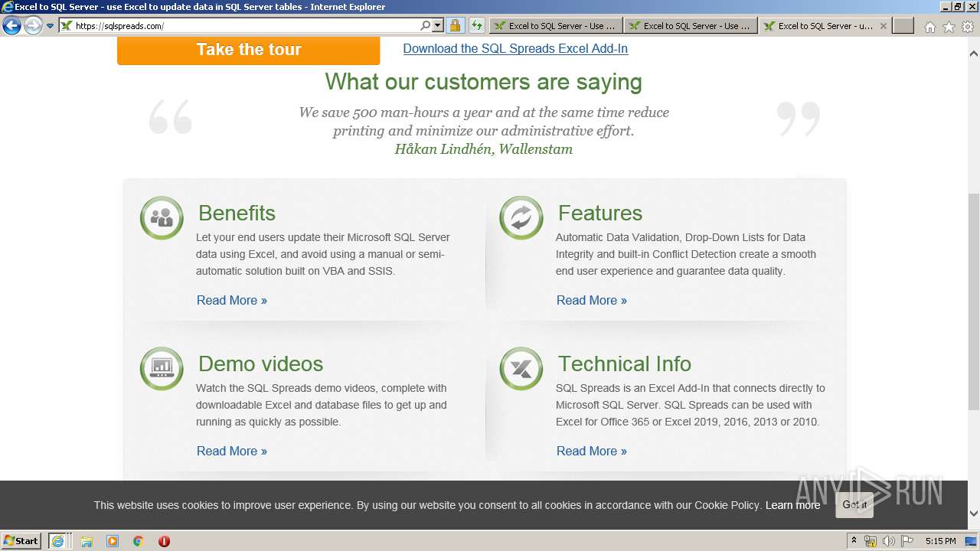Screen dimensions: 980x551
Task: Launch the media player taskbar icon
Action: pyautogui.click(x=113, y=541)
